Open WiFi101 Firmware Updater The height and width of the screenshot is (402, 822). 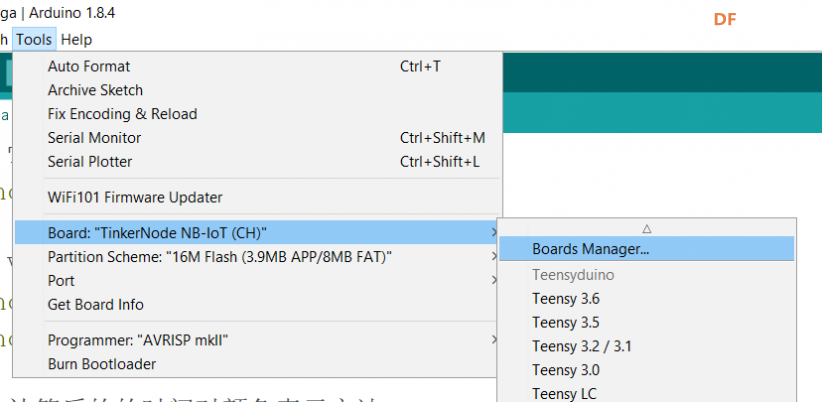(257, 198)
